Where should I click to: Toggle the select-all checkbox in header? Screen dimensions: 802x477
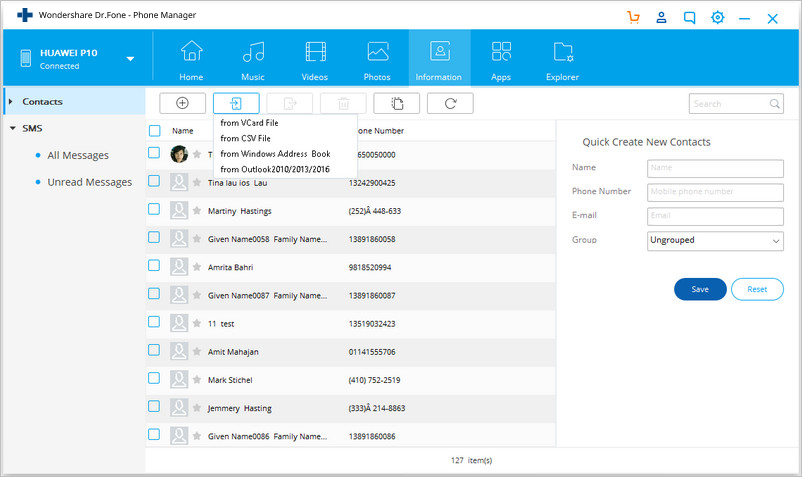tap(154, 131)
